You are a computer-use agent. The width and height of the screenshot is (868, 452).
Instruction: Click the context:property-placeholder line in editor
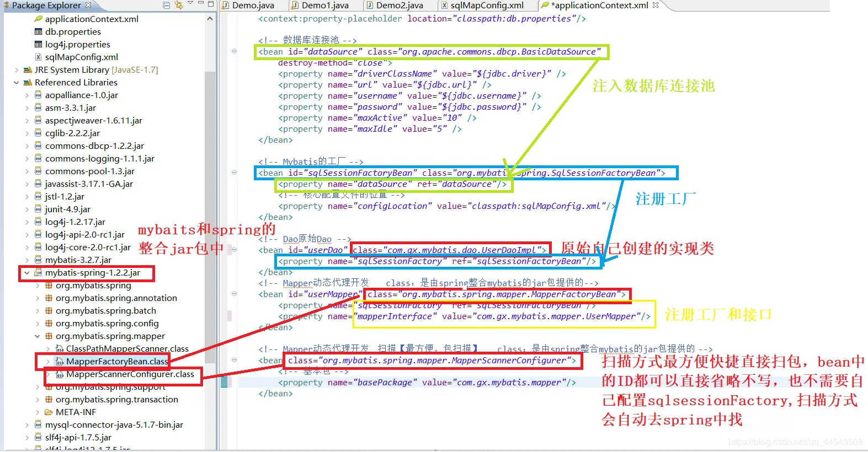pyautogui.click(x=422, y=19)
